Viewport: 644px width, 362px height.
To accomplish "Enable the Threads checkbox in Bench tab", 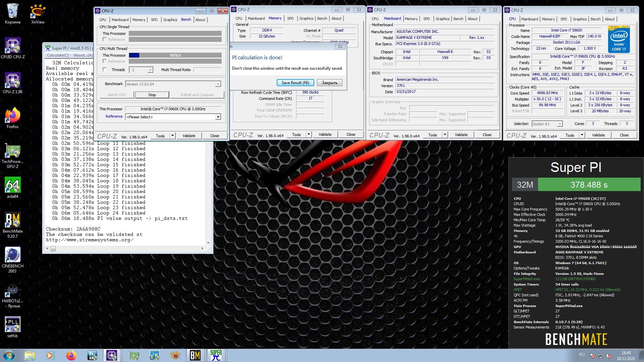I will 105,70.
